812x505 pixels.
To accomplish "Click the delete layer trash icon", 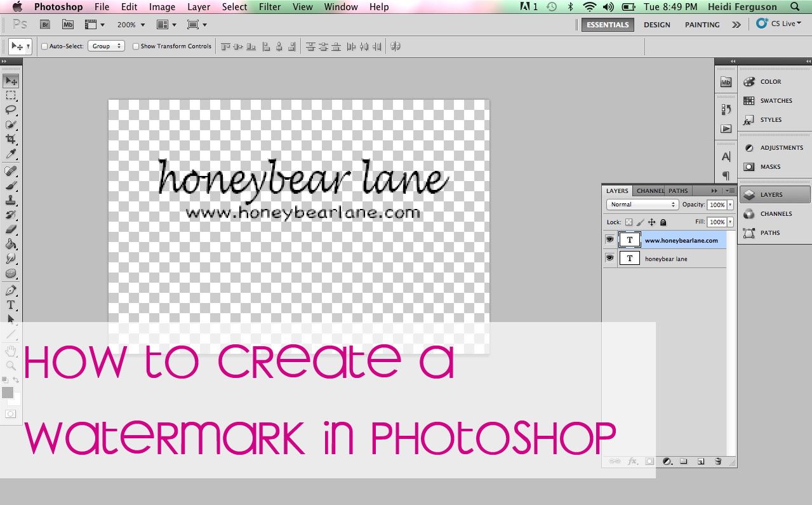I will [718, 461].
